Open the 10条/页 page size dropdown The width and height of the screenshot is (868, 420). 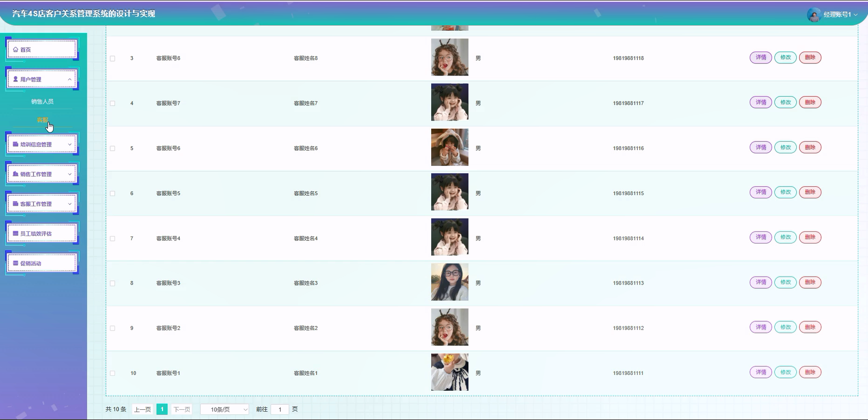pos(225,409)
